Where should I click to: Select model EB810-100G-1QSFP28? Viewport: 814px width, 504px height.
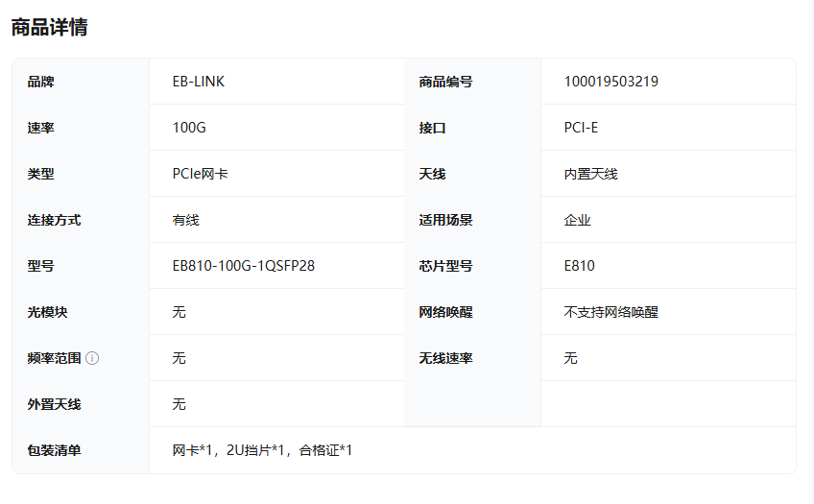[244, 266]
